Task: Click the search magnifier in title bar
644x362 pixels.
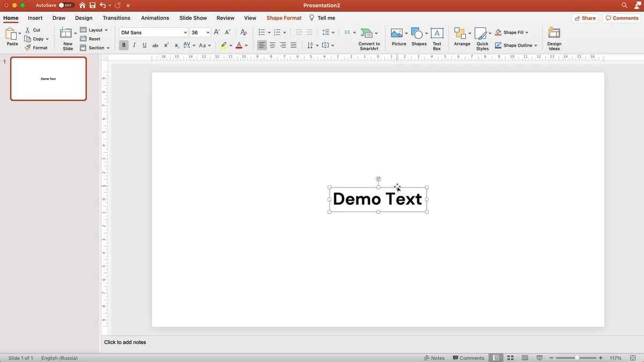Action: [624, 5]
